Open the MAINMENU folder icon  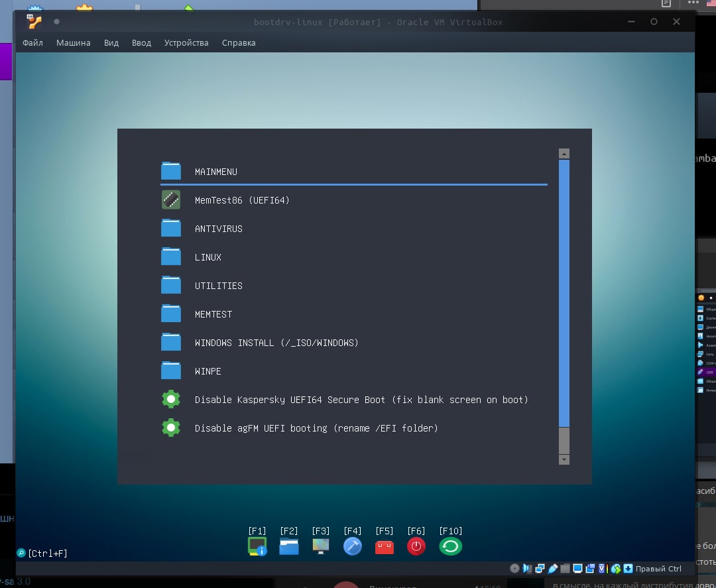pyautogui.click(x=171, y=171)
